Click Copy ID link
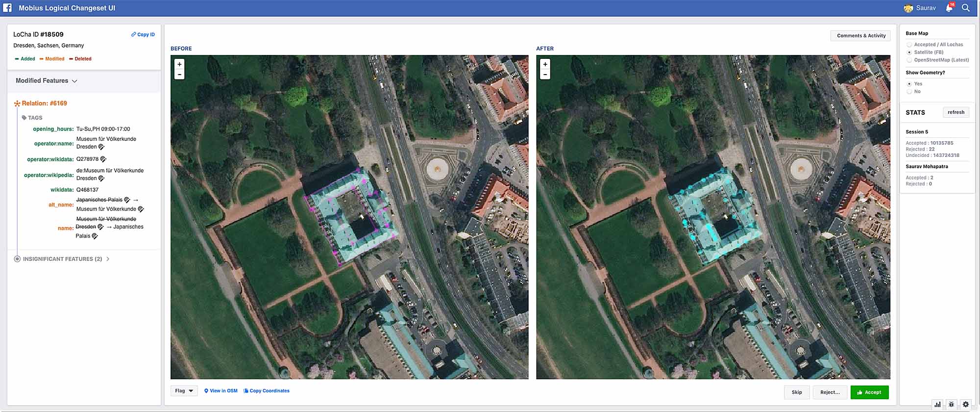The width and height of the screenshot is (980, 412). pos(143,35)
